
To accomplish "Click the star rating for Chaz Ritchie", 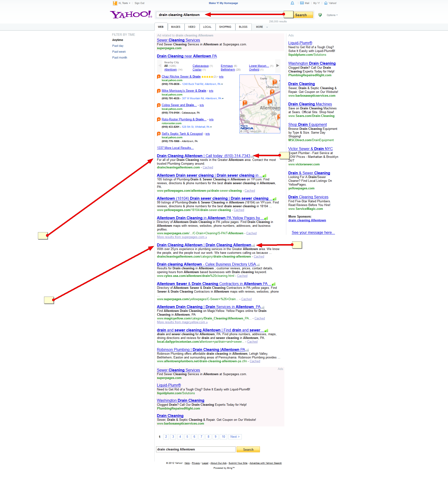I will click(x=207, y=77).
